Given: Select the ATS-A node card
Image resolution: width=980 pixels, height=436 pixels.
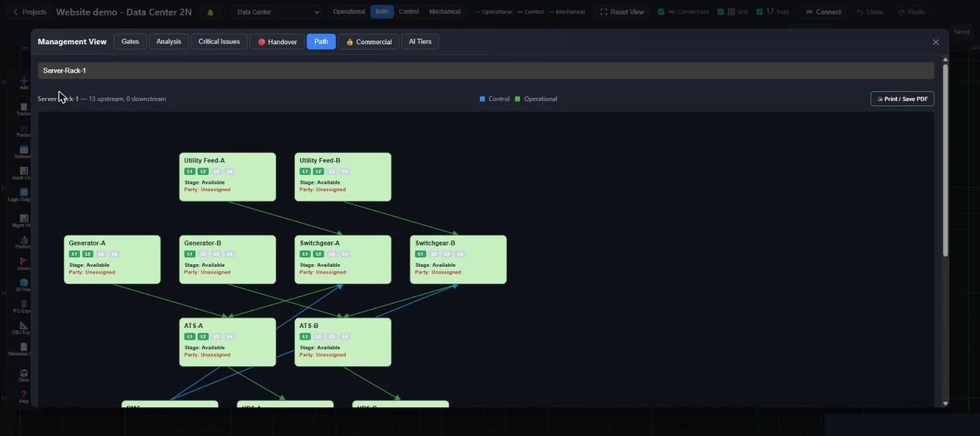Looking at the screenshot, I should click(227, 342).
